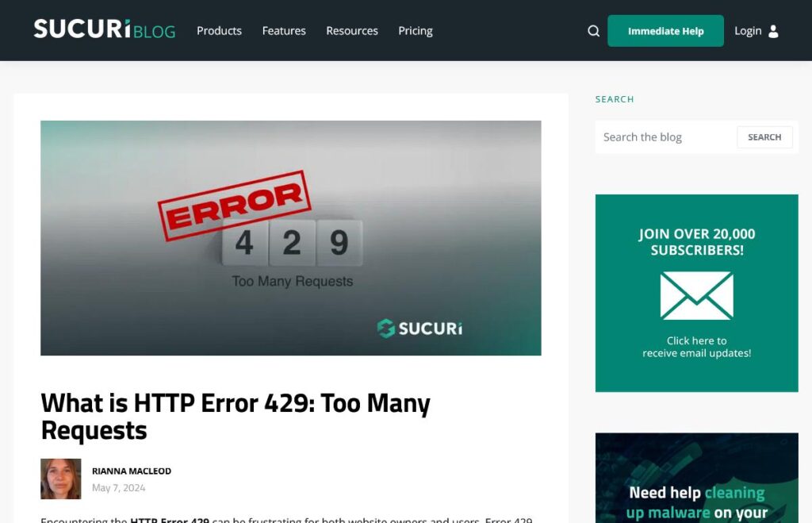This screenshot has height=523, width=812.
Task: Focus the Search the blog field
Action: [666, 137]
